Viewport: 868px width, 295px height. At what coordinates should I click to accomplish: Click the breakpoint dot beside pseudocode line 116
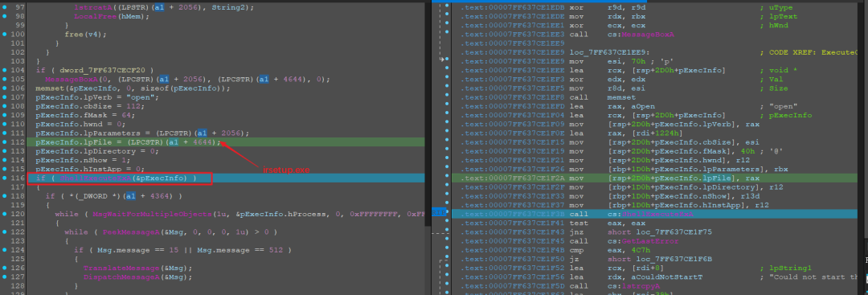point(4,178)
